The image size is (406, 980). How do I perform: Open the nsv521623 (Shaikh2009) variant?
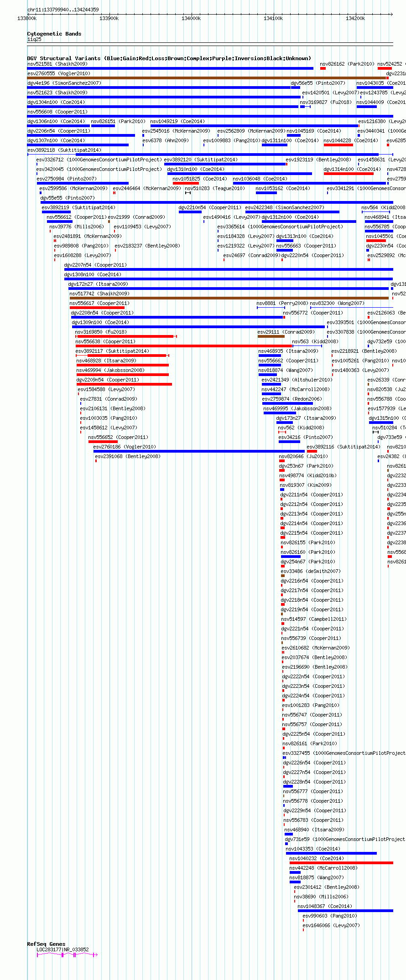pos(164,97)
